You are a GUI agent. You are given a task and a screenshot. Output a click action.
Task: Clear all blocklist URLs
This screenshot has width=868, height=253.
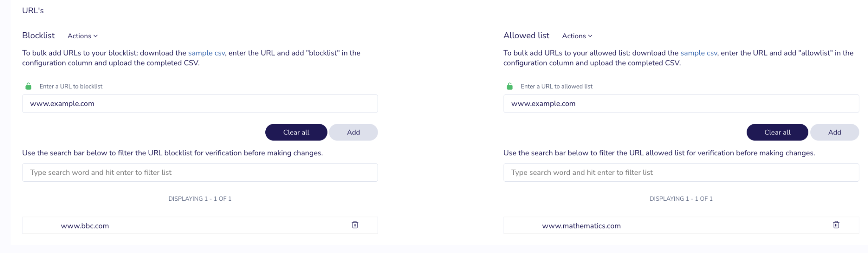[296, 132]
